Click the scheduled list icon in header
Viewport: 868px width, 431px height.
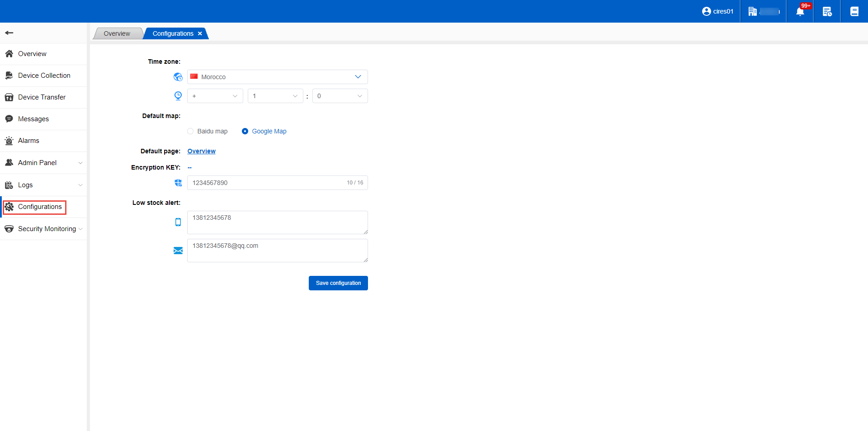[x=827, y=12]
